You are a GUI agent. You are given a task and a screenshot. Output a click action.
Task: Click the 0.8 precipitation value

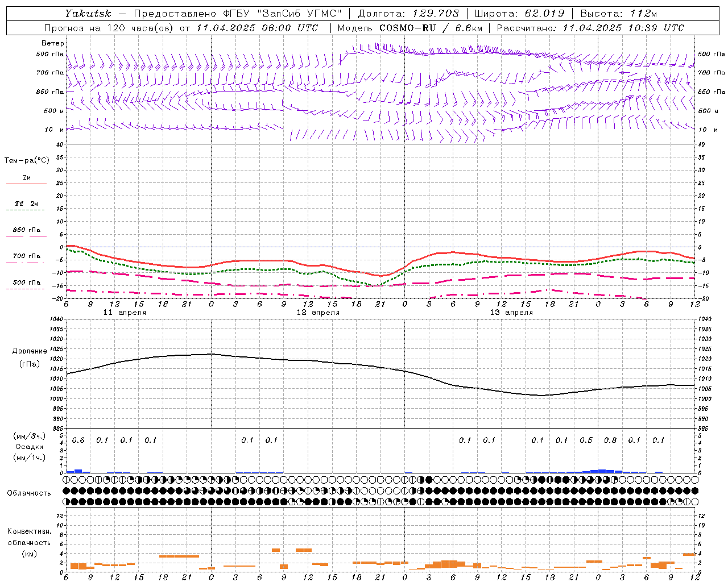pos(610,440)
